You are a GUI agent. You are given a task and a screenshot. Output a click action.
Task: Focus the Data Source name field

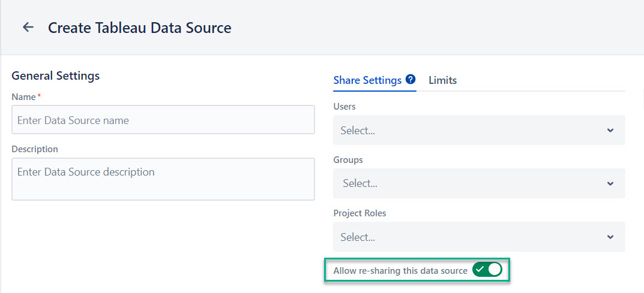(163, 120)
